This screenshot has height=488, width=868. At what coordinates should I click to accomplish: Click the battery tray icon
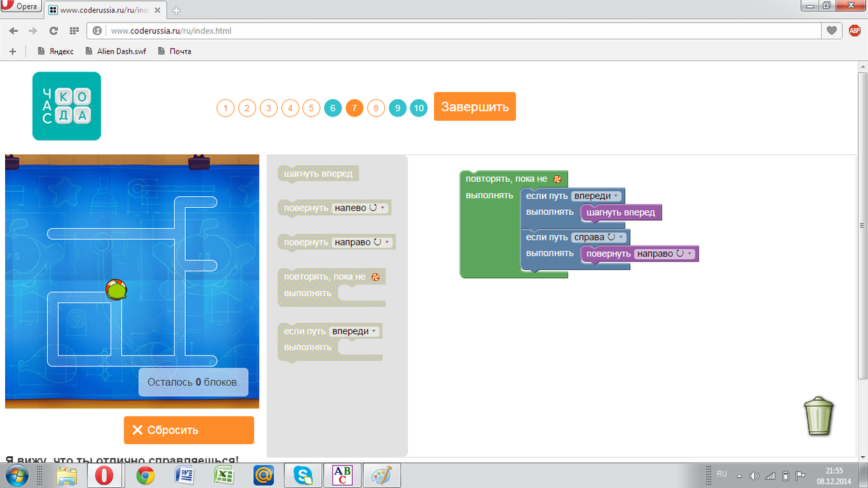[786, 476]
